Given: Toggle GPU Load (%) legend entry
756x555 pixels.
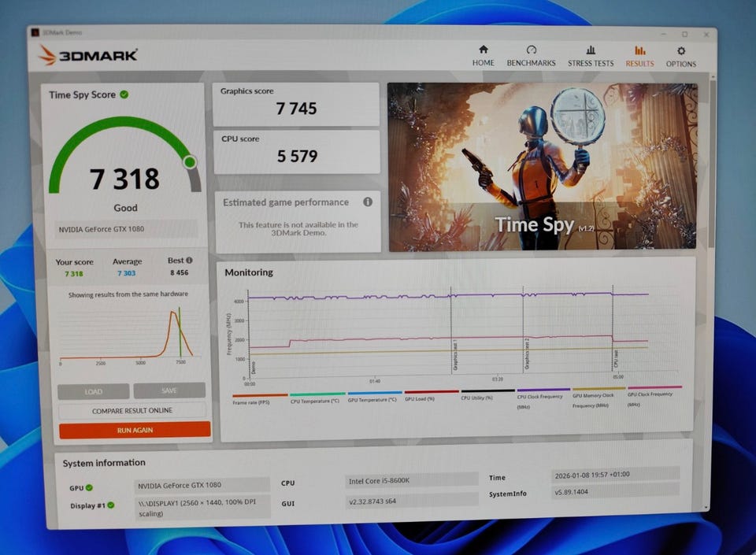Looking at the screenshot, I should (x=431, y=396).
